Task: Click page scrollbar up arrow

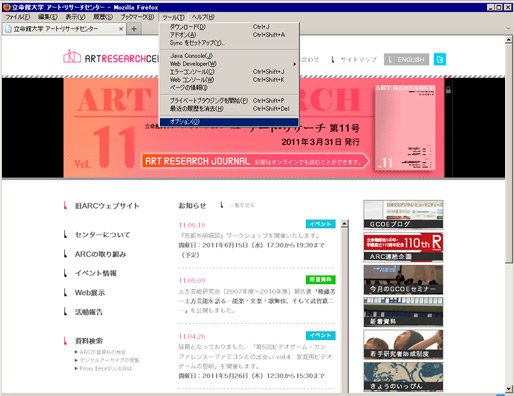Action: pyautogui.click(x=509, y=40)
